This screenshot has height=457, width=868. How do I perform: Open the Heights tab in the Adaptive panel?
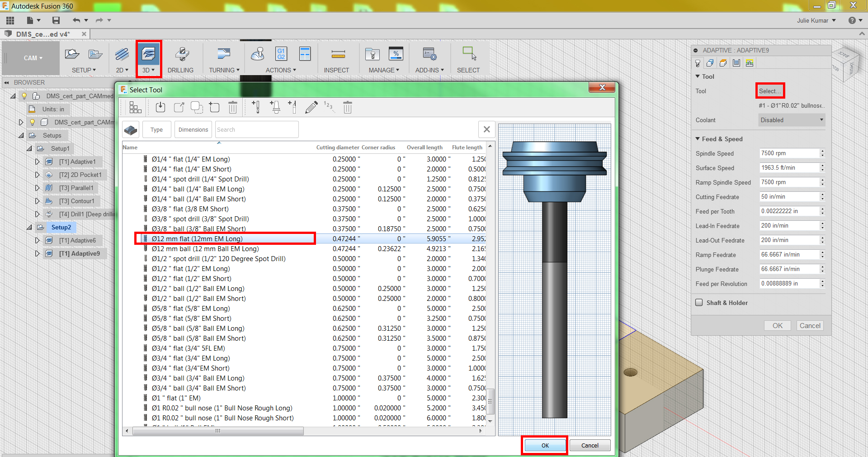(723, 63)
